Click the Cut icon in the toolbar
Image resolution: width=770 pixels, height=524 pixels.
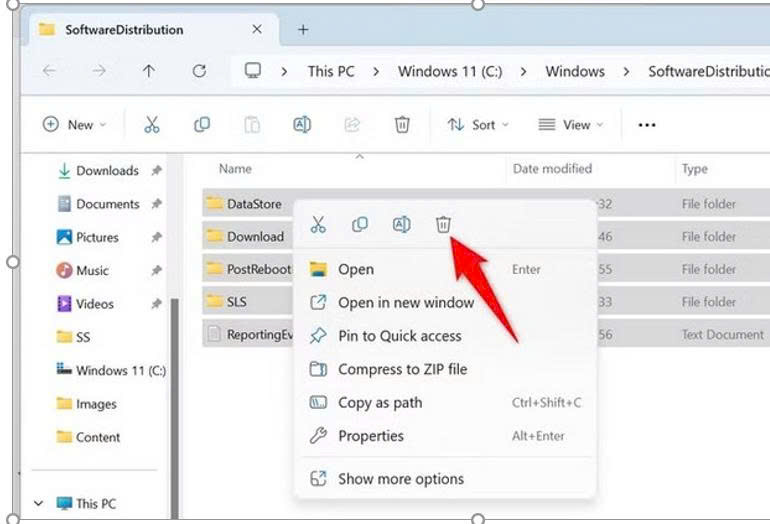click(152, 125)
